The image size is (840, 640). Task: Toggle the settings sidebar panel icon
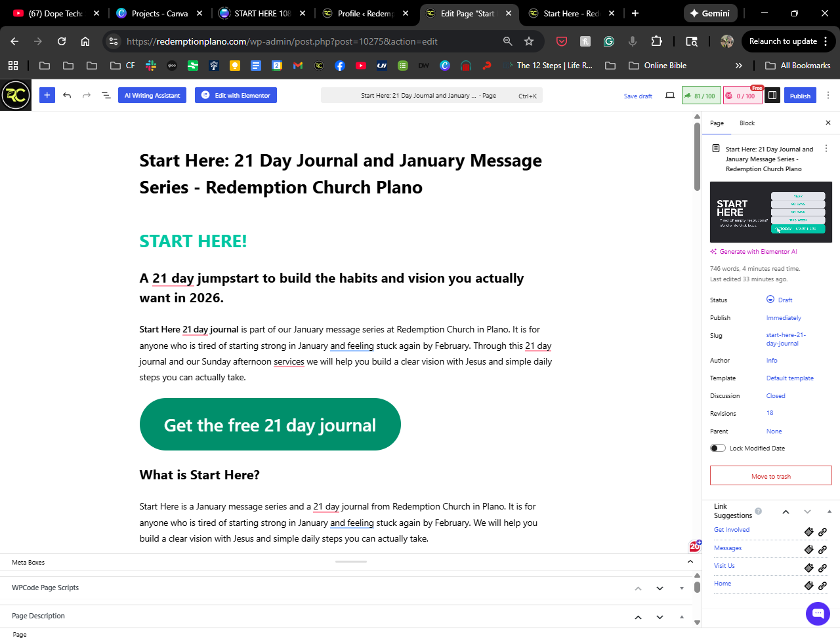coord(772,96)
